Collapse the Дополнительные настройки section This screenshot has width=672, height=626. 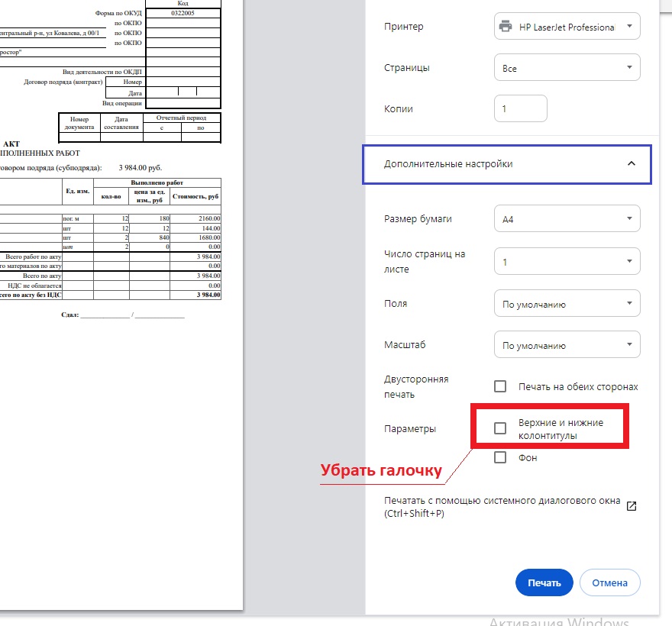[506, 165]
